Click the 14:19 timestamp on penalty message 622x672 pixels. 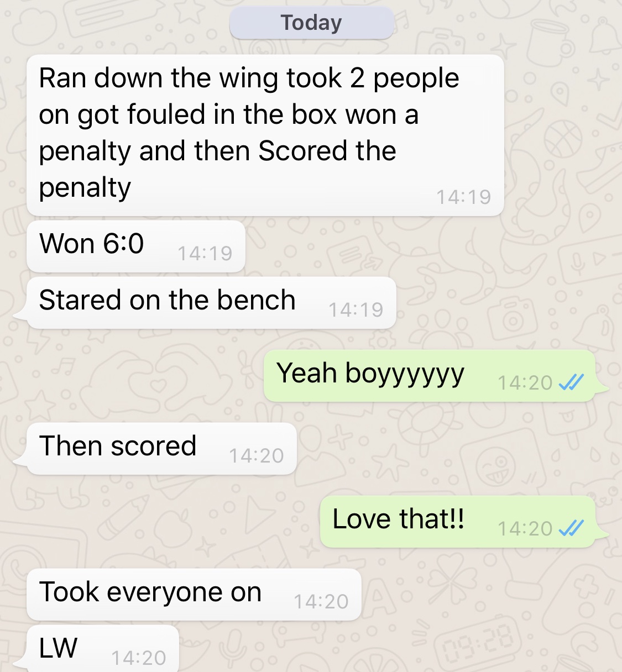[x=463, y=197]
